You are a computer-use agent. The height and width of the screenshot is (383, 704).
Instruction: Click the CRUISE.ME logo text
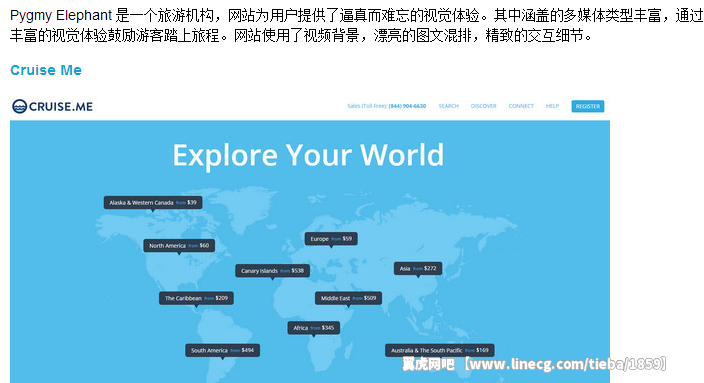tap(61, 106)
